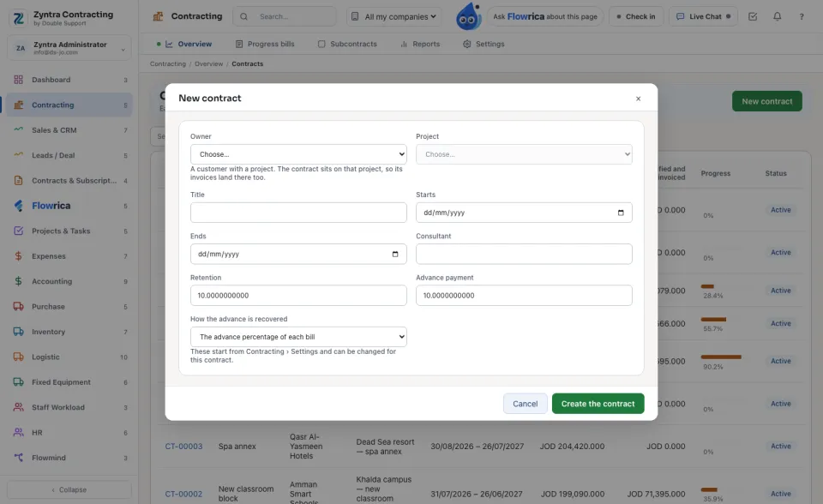The width and height of the screenshot is (823, 504).
Task: Focus the Retention value field
Action: pyautogui.click(x=298, y=296)
